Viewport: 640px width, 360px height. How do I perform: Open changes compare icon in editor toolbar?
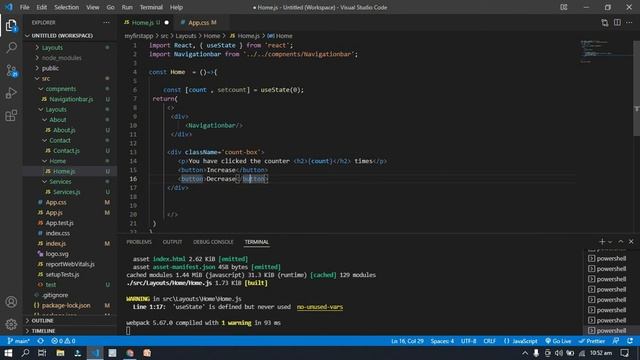point(604,23)
